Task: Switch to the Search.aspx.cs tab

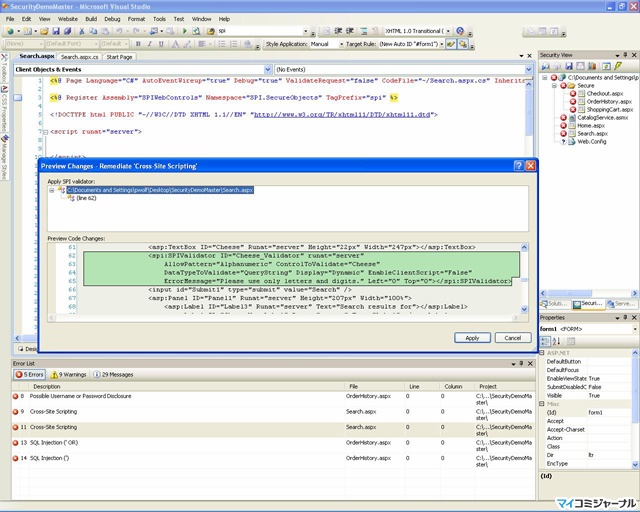Action: click(x=80, y=57)
